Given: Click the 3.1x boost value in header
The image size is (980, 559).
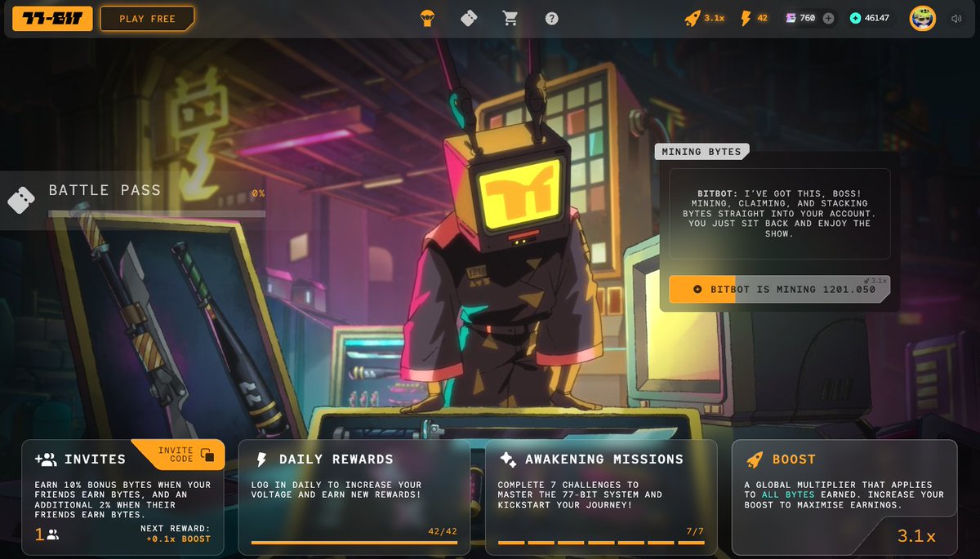Looking at the screenshot, I should click(715, 18).
